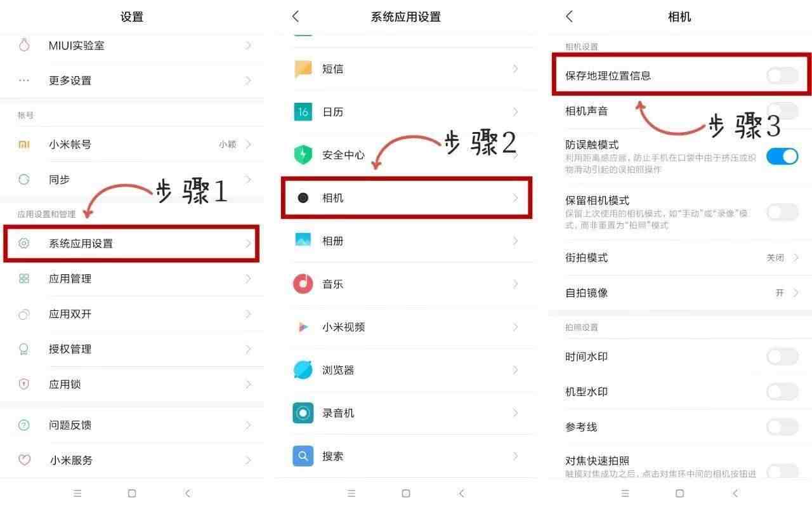Open 问题反馈 row
Screen dimensions: 812x509
[x=132, y=425]
